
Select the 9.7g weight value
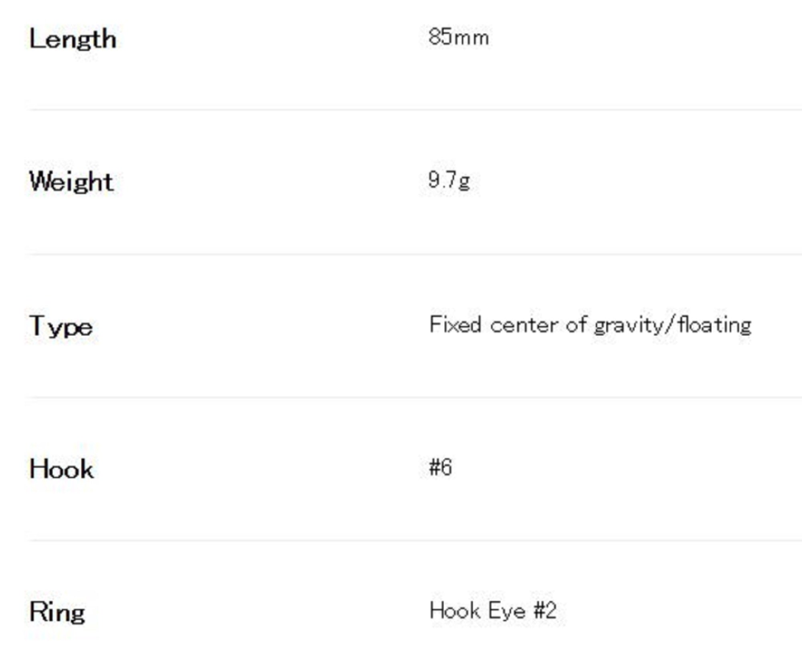[449, 180]
